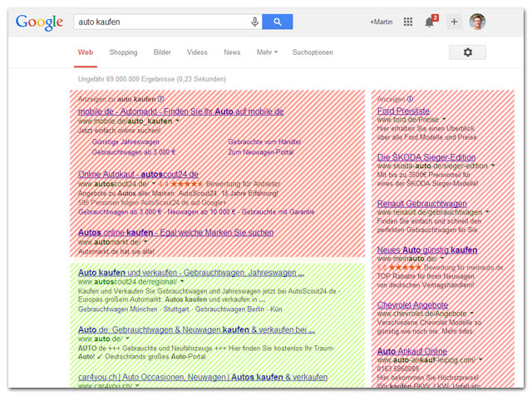Expand arrow beside renault.de/gebrauchtwagen
This screenshot has width=532, height=396.
coord(487,212)
